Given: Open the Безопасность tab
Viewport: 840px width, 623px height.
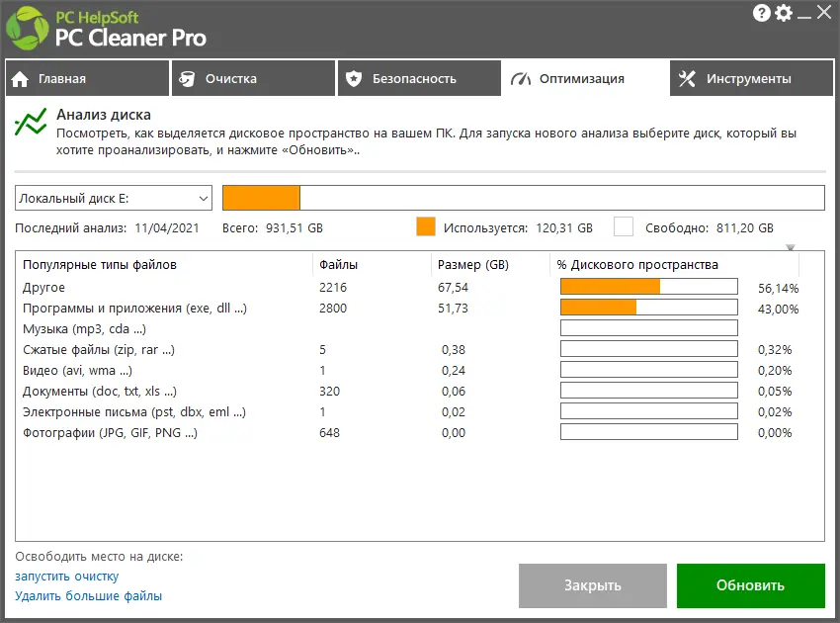Looking at the screenshot, I should [419, 78].
